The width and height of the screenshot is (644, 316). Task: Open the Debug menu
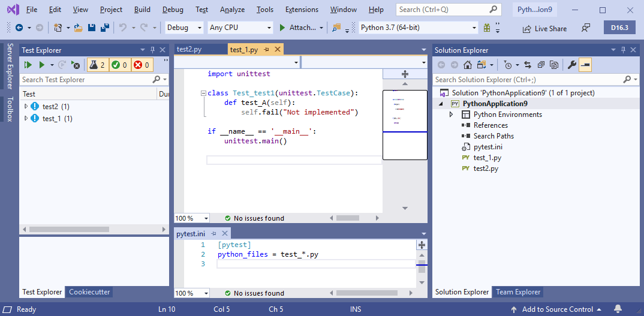coord(173,10)
